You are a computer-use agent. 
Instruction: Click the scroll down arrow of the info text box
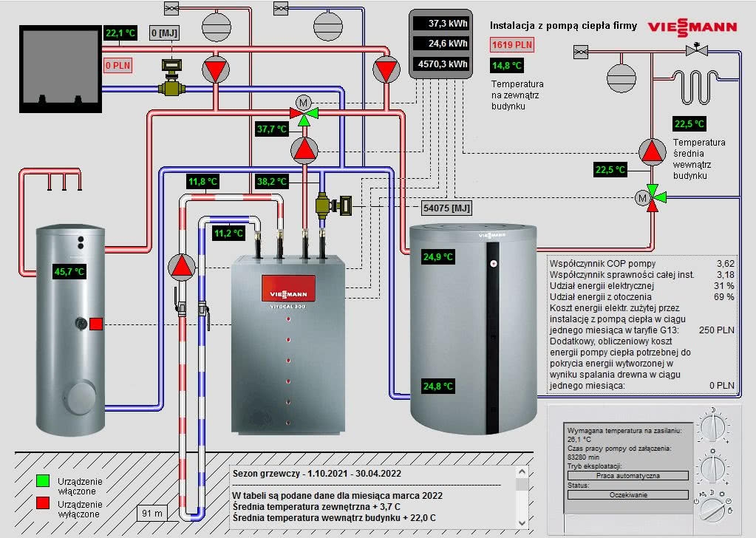click(x=522, y=523)
